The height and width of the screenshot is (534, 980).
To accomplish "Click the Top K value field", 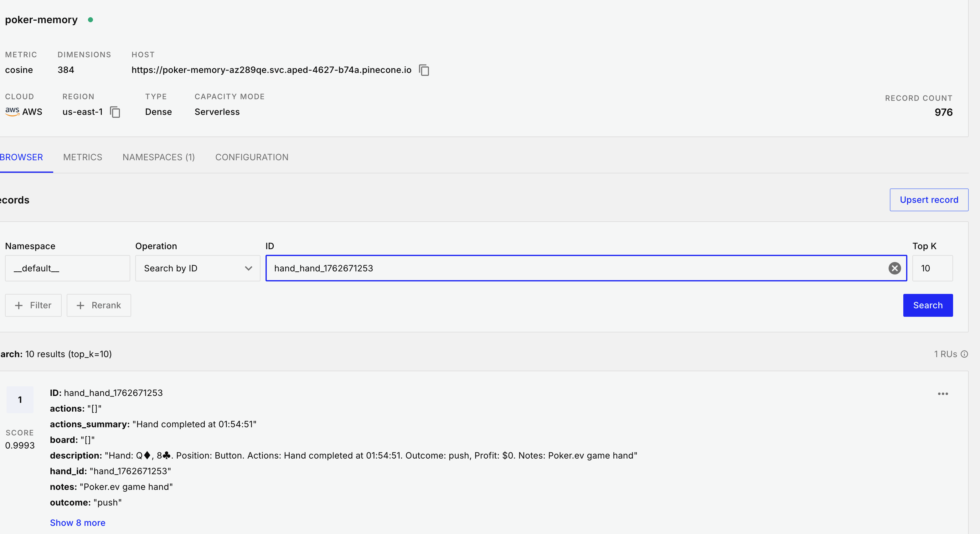I will (x=932, y=268).
